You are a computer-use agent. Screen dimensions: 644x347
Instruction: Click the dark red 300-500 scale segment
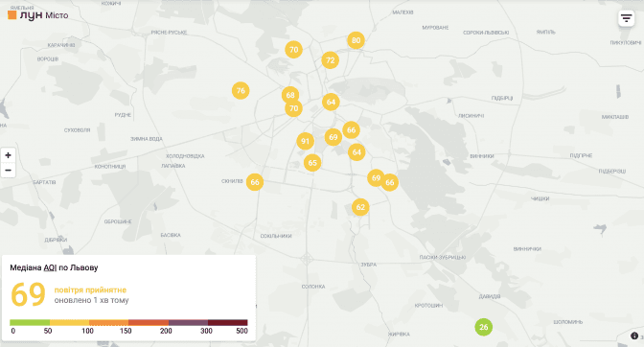coord(227,322)
